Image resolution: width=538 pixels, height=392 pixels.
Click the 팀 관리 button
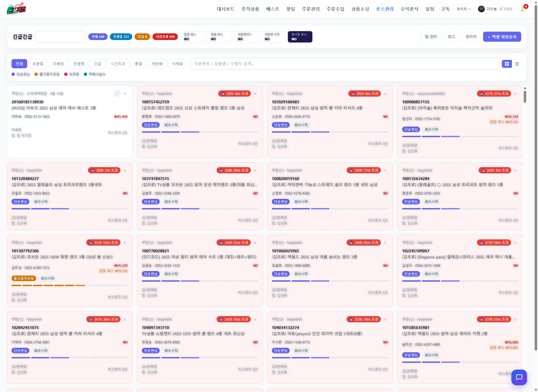[x=431, y=37]
